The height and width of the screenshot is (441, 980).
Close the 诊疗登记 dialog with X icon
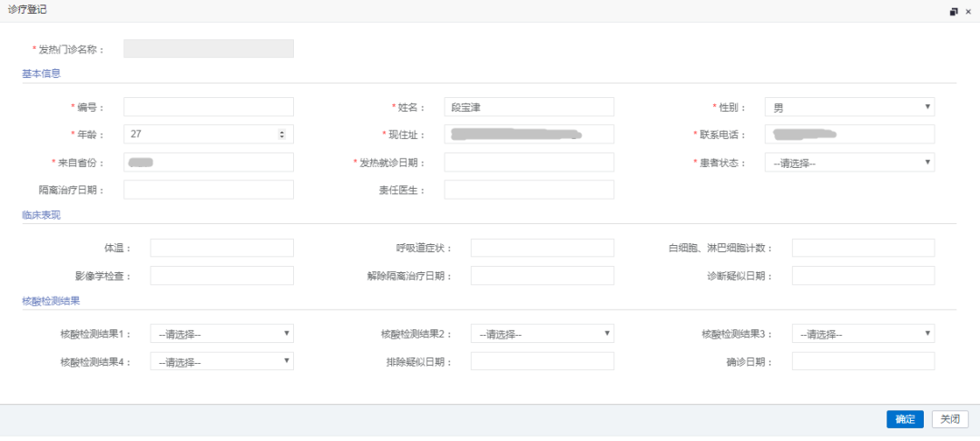coord(968,12)
